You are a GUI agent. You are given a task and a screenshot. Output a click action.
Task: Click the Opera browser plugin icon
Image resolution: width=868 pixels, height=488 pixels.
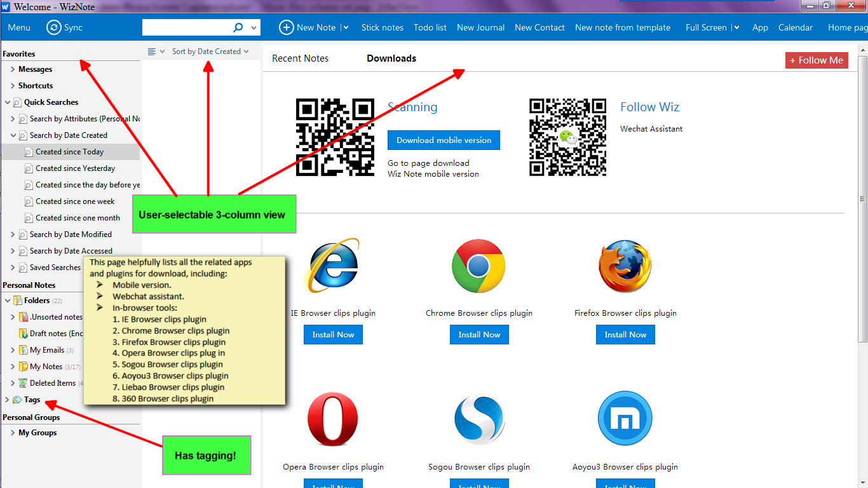click(332, 419)
